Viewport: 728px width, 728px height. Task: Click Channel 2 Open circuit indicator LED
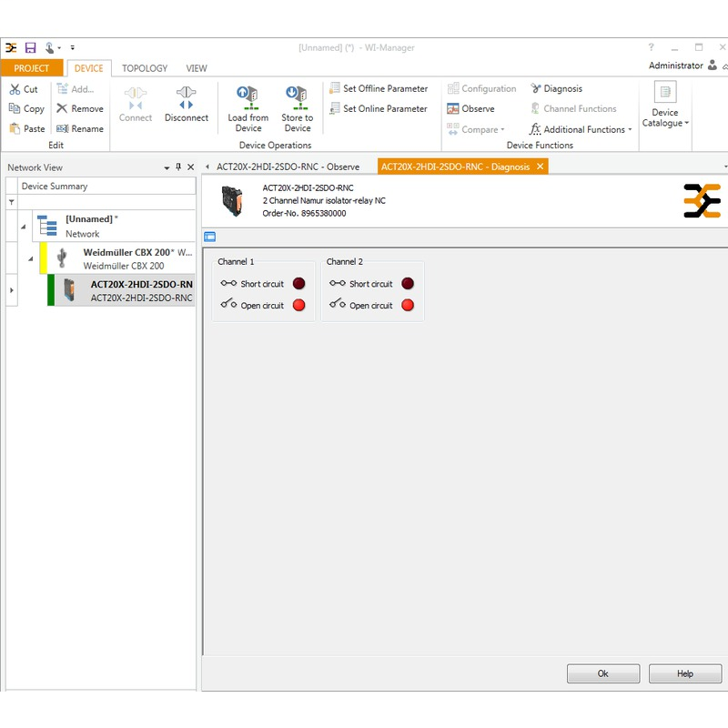408,305
